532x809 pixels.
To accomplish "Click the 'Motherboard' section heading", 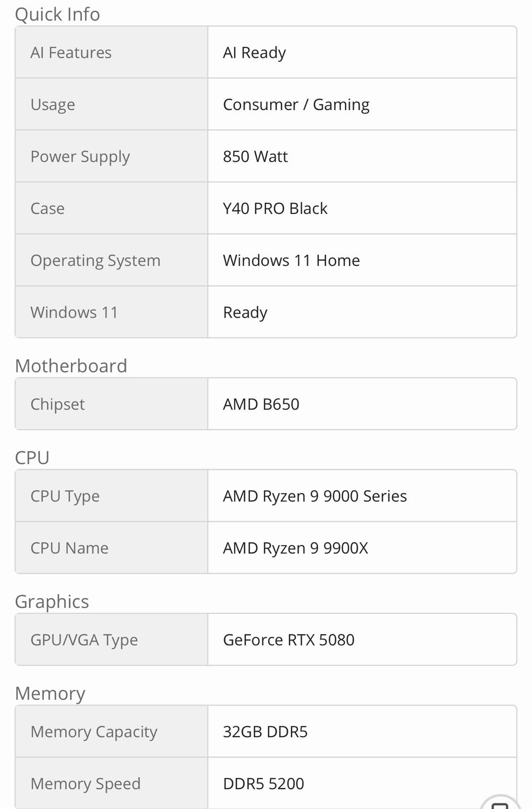I will 71,366.
